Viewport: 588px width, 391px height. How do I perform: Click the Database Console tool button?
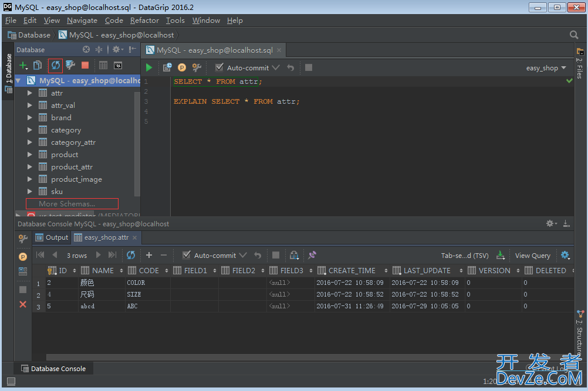click(53, 369)
